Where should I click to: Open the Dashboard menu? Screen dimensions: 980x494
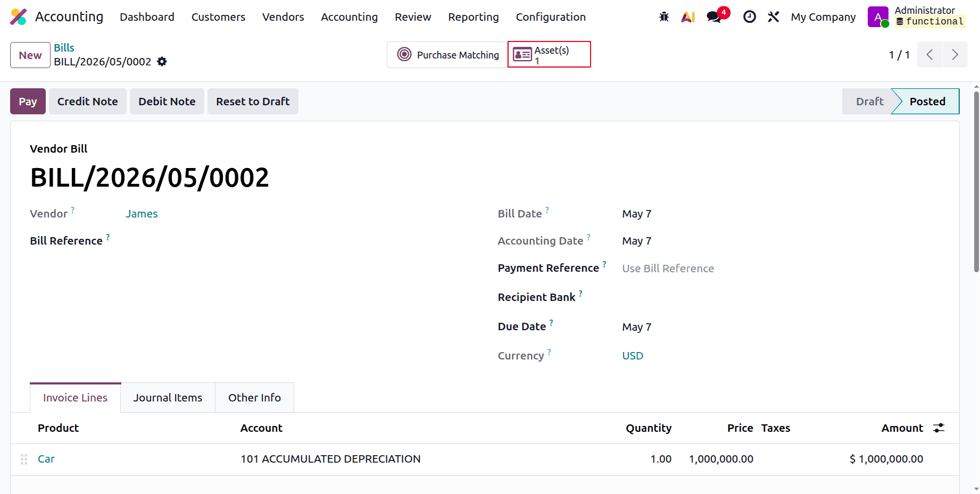(x=147, y=17)
